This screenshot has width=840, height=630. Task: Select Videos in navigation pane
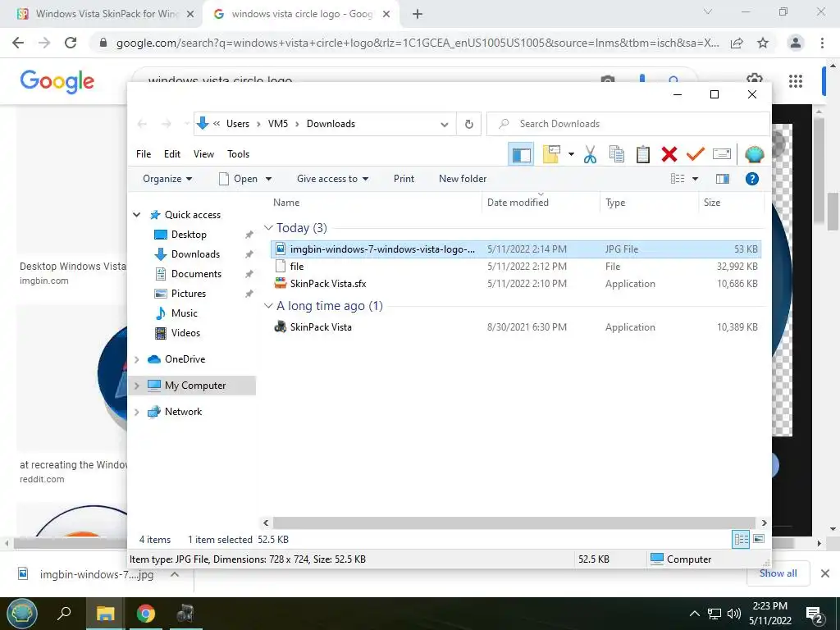point(185,333)
